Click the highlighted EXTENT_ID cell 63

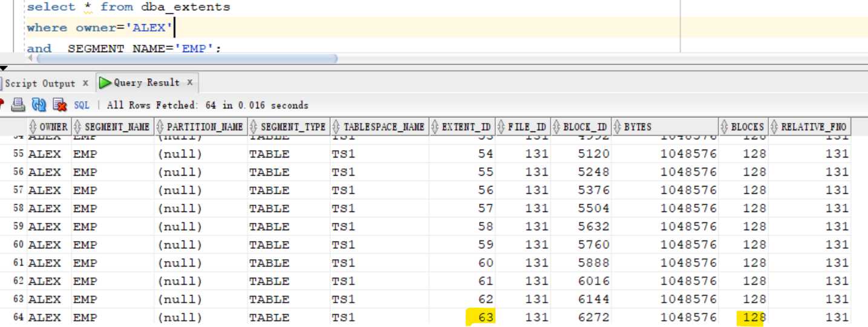tap(462, 317)
